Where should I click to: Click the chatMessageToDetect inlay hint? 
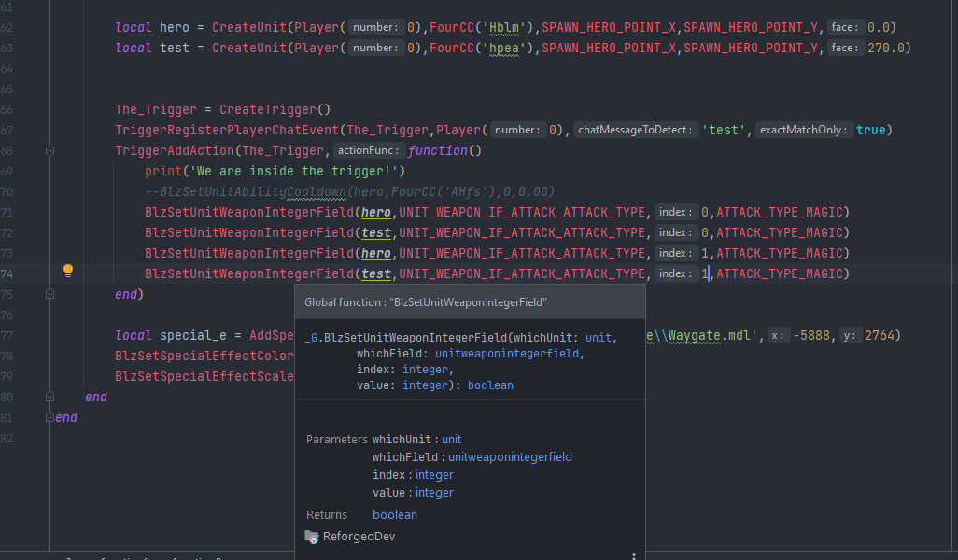(x=635, y=130)
